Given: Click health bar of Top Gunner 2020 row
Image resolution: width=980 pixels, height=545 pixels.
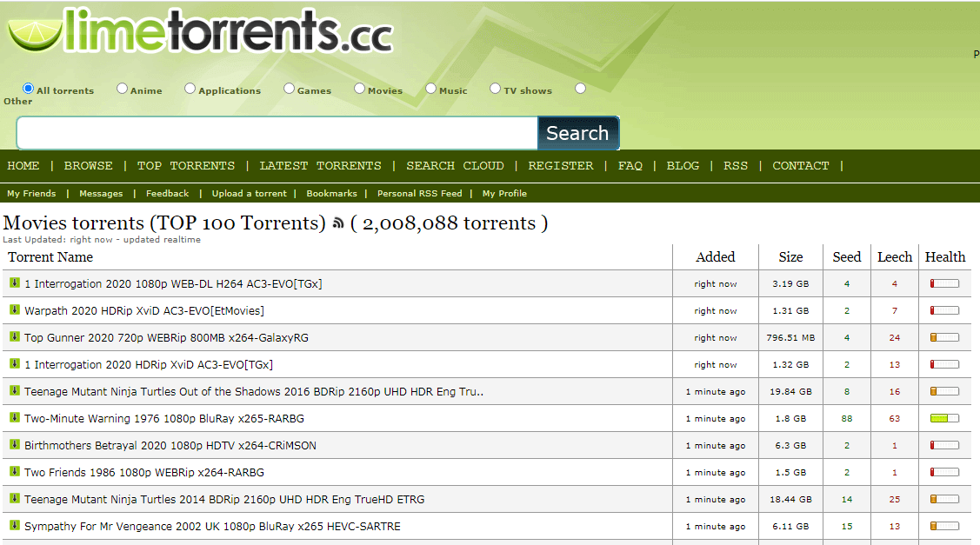Looking at the screenshot, I should [944, 337].
